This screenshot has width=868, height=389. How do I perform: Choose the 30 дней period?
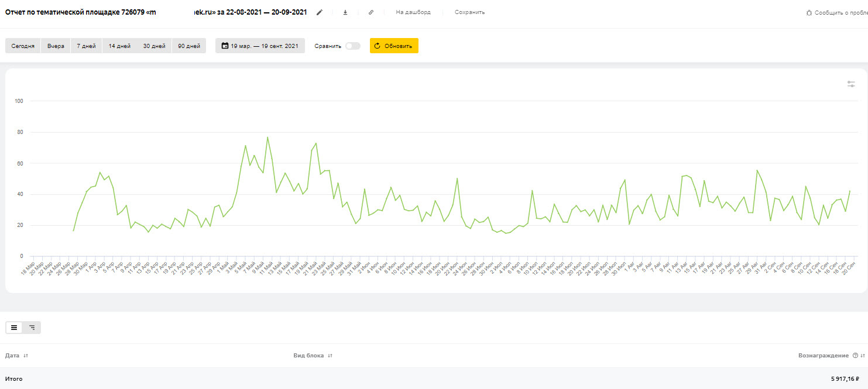pos(154,46)
